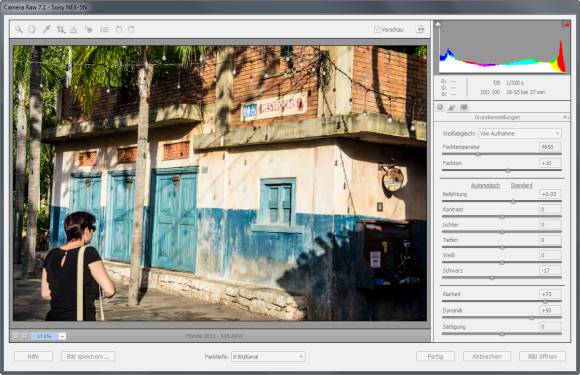Click the Belichtung slider handle
Screen dimensions: 580x375
point(513,202)
